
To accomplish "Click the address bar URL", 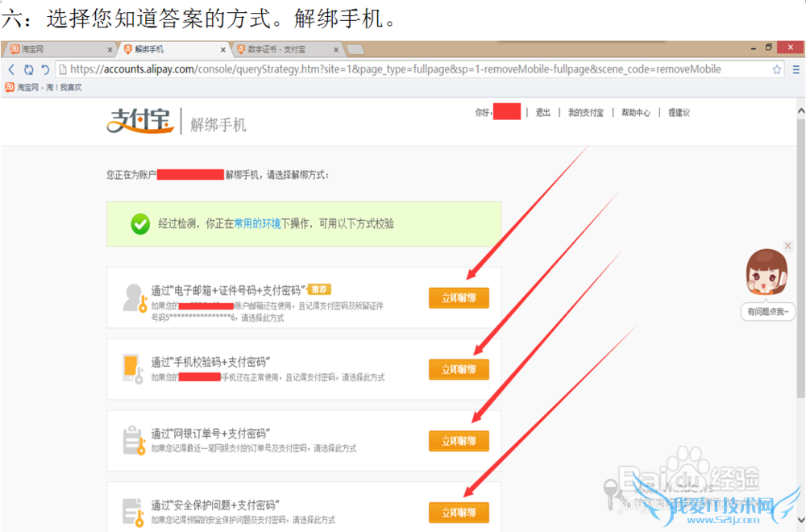I will (x=395, y=69).
